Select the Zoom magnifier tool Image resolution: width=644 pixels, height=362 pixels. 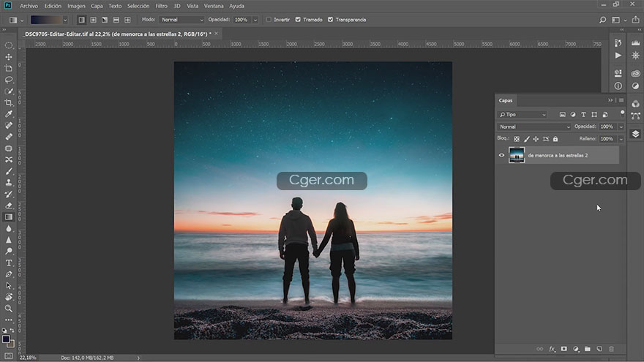pos(9,308)
